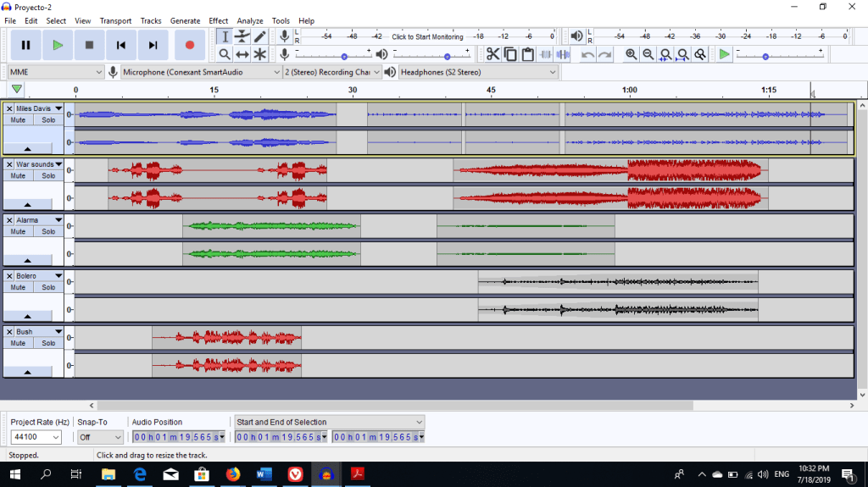
Task: Activate the Multi-Tool asterisk icon
Action: tap(260, 54)
